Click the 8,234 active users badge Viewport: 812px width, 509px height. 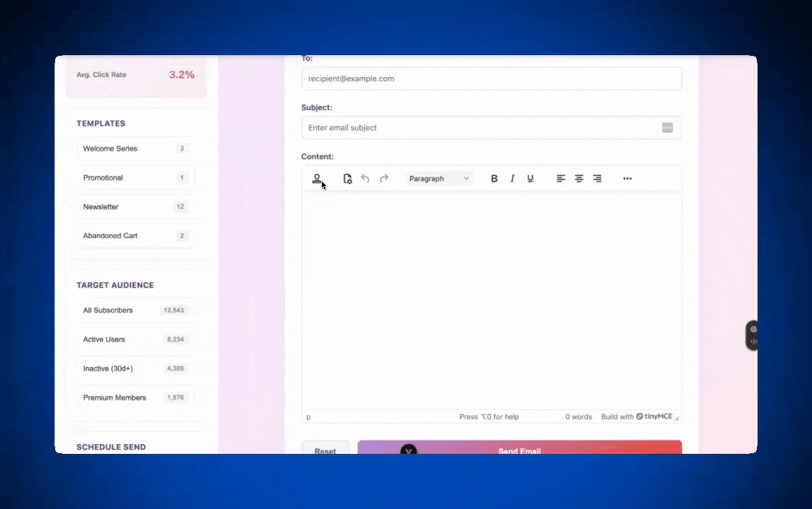pos(175,339)
